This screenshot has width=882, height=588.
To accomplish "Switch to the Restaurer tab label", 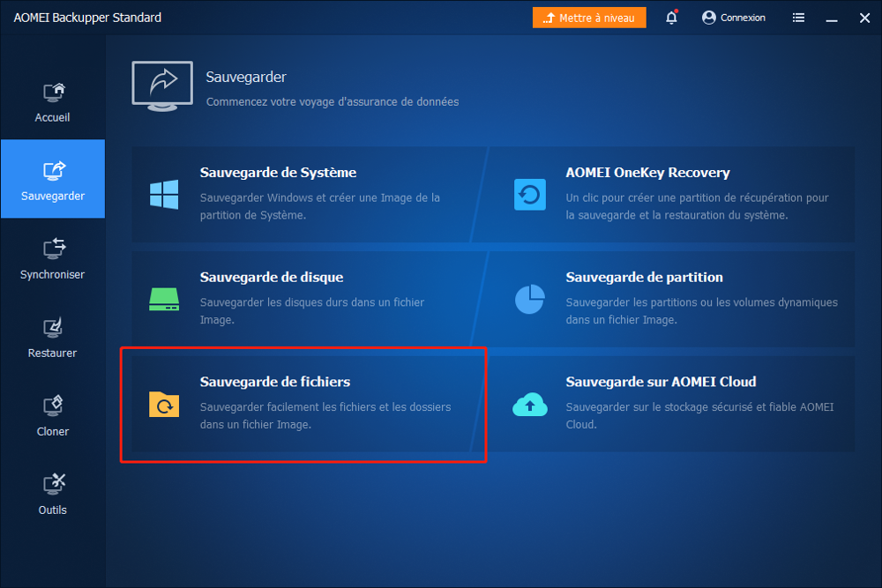I will pyautogui.click(x=52, y=353).
